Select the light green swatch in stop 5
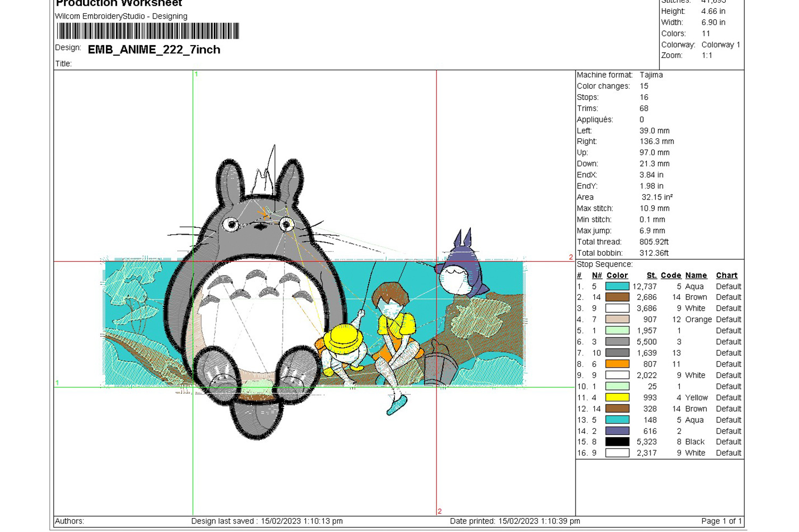This screenshot has height=532, width=799. (617, 331)
